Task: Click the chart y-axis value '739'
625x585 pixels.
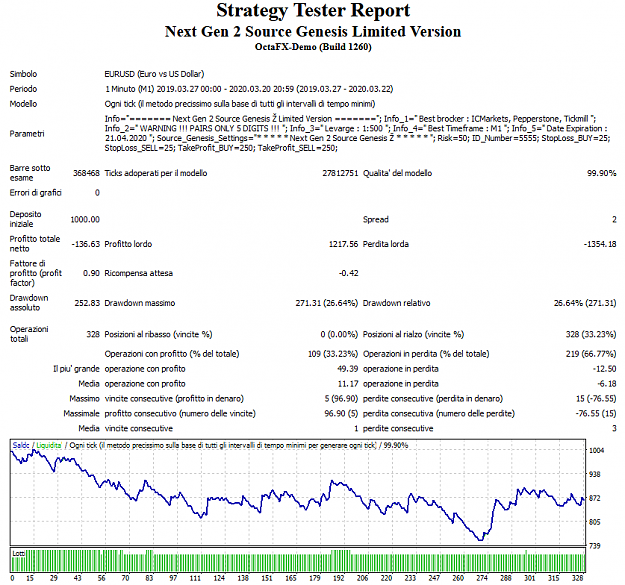Action: [x=595, y=546]
